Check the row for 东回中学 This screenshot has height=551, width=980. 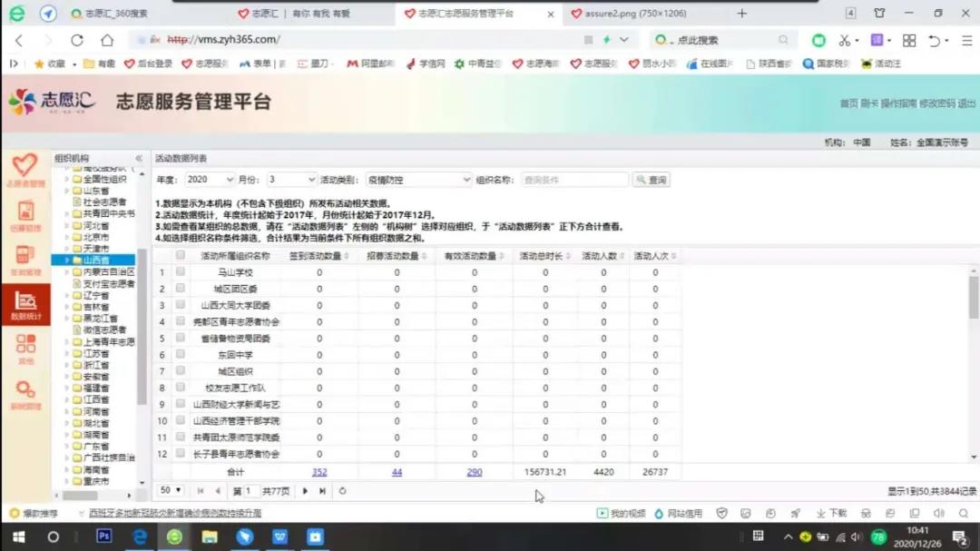[x=180, y=355]
